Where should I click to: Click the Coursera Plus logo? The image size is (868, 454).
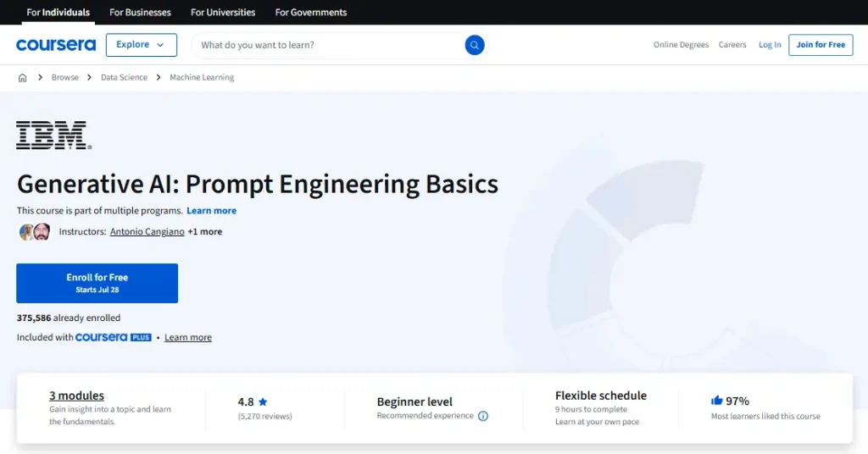[x=113, y=337]
